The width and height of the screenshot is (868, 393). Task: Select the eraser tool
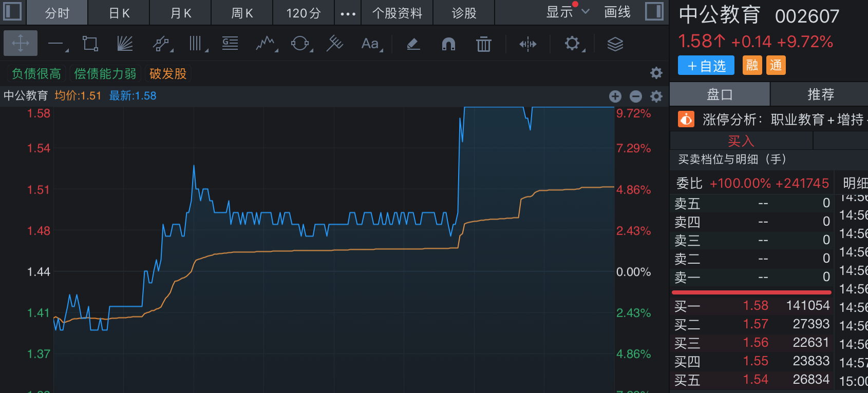coord(413,44)
